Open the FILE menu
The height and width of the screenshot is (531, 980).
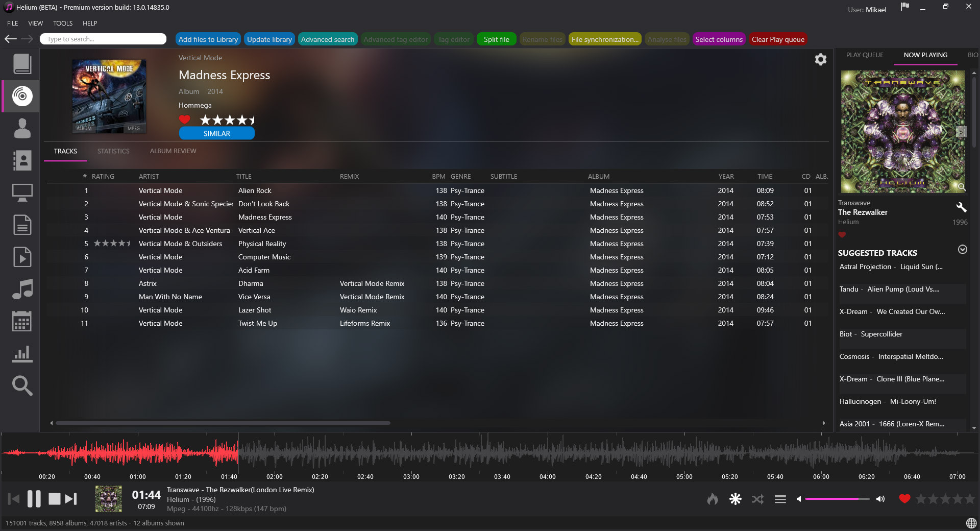13,23
